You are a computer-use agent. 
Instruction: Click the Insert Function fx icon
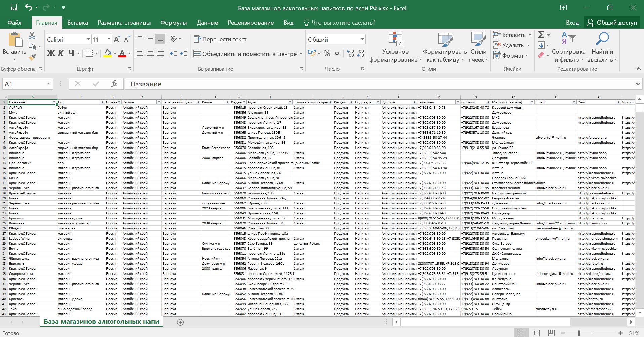pos(114,84)
